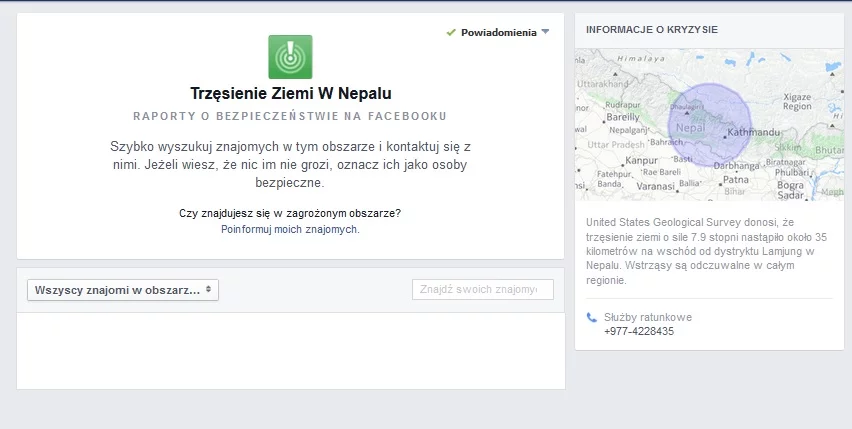Open the Powiadomienia notifications dropdown
Viewport: 852px width, 429px height.
click(x=498, y=33)
